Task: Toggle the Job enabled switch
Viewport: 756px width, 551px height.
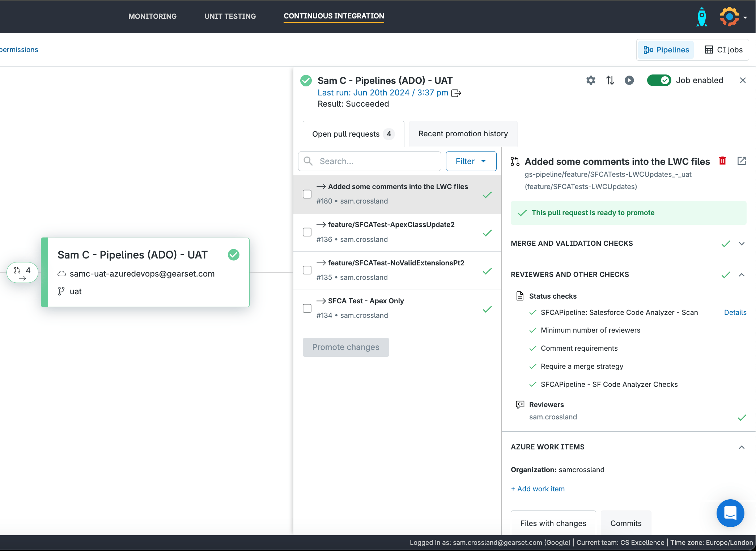Action: point(659,80)
